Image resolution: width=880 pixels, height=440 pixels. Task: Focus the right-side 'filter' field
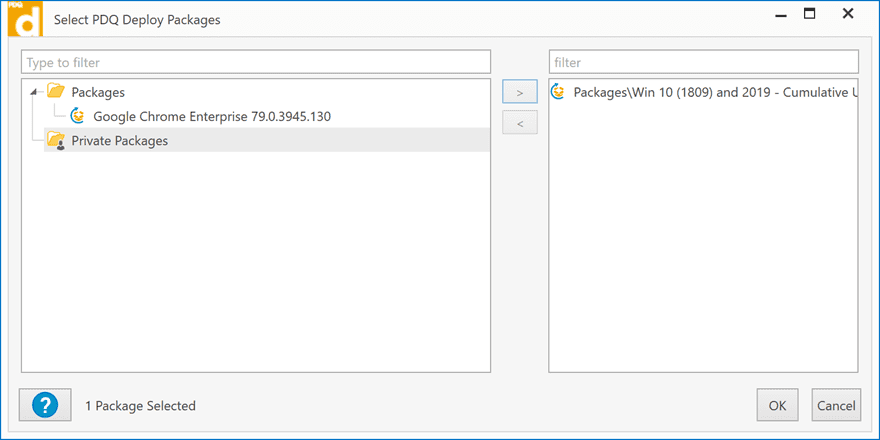(x=704, y=62)
